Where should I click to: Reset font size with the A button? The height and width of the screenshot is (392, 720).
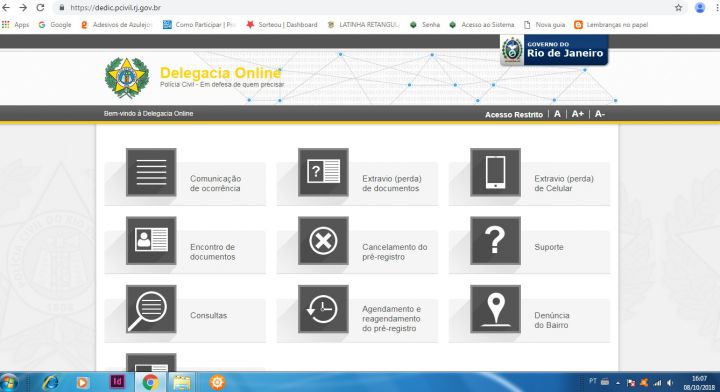pos(557,114)
